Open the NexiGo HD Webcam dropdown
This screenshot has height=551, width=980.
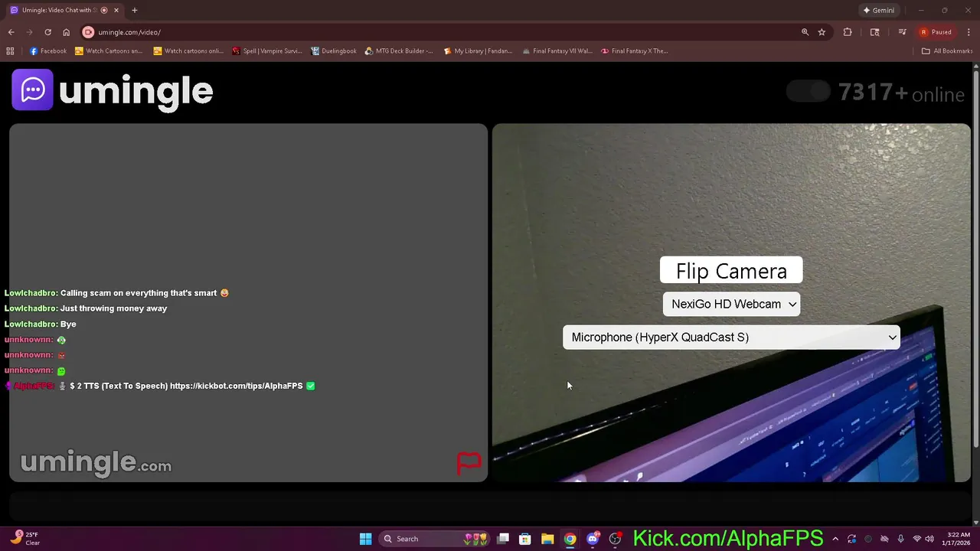point(731,304)
